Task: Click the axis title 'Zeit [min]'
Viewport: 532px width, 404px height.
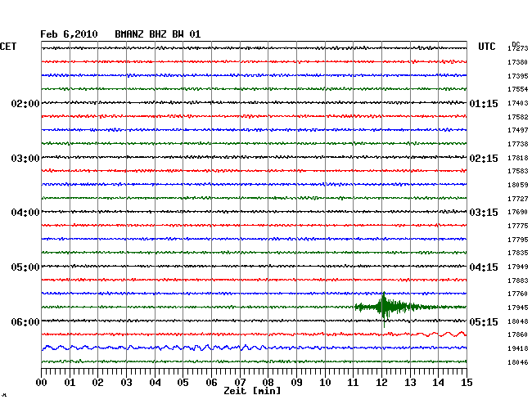Action: pyautogui.click(x=252, y=391)
